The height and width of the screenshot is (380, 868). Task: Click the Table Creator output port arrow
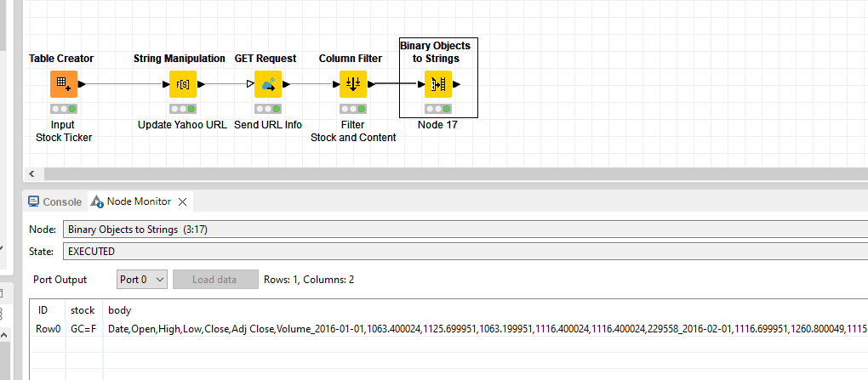point(82,85)
